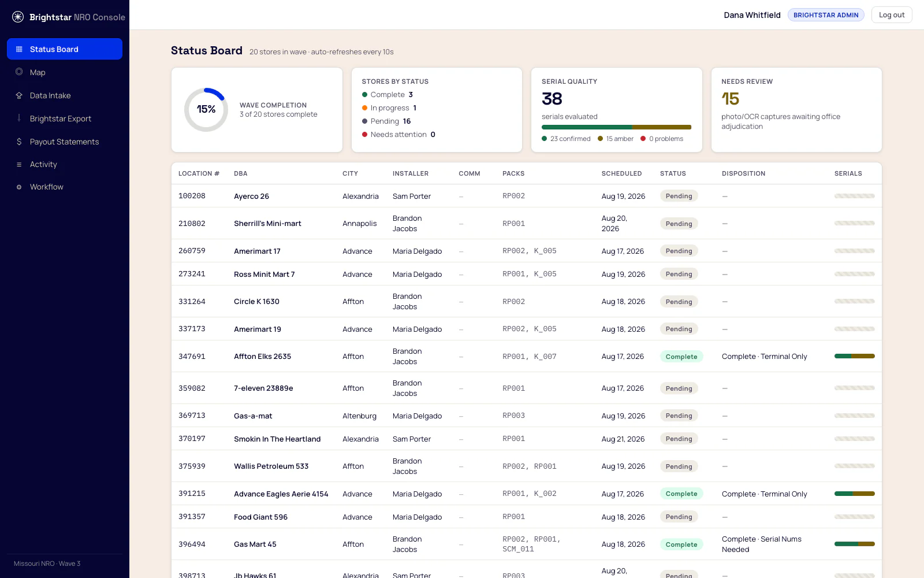Click the Gas Mart 45 serials bar
Viewport: 924px width, 578px height.
(x=855, y=544)
